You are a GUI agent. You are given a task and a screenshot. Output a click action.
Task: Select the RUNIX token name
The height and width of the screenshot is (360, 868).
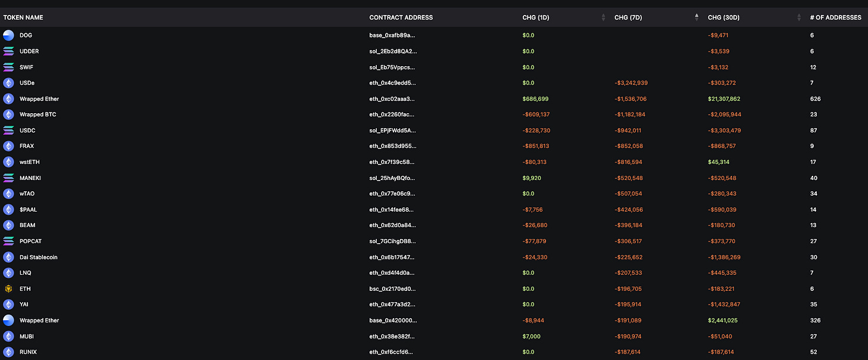click(x=28, y=352)
